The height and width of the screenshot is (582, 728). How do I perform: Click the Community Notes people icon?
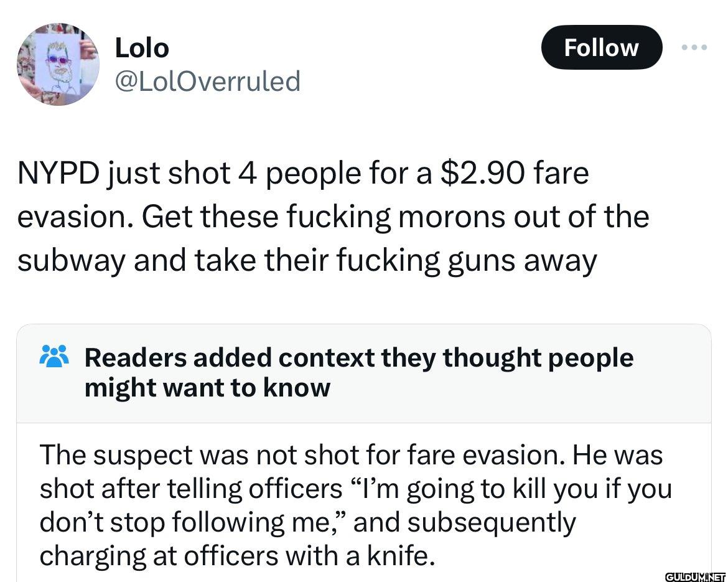[x=54, y=359]
